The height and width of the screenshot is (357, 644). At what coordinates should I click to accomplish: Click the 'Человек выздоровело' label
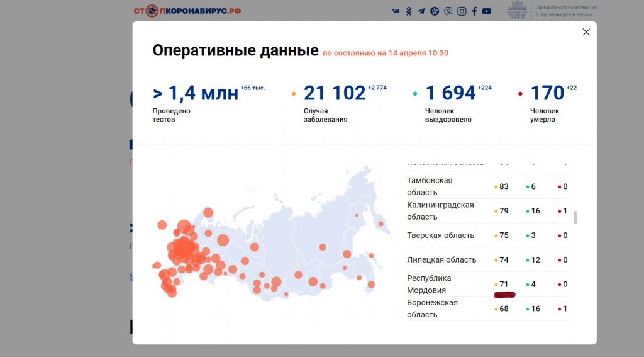click(448, 115)
